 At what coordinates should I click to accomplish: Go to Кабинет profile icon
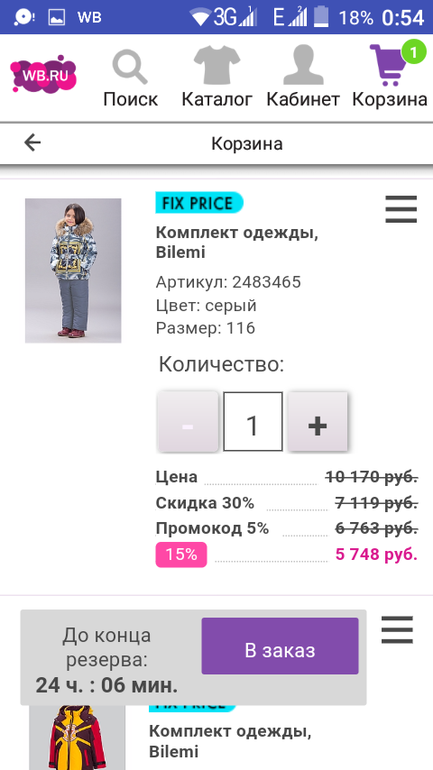tap(303, 66)
